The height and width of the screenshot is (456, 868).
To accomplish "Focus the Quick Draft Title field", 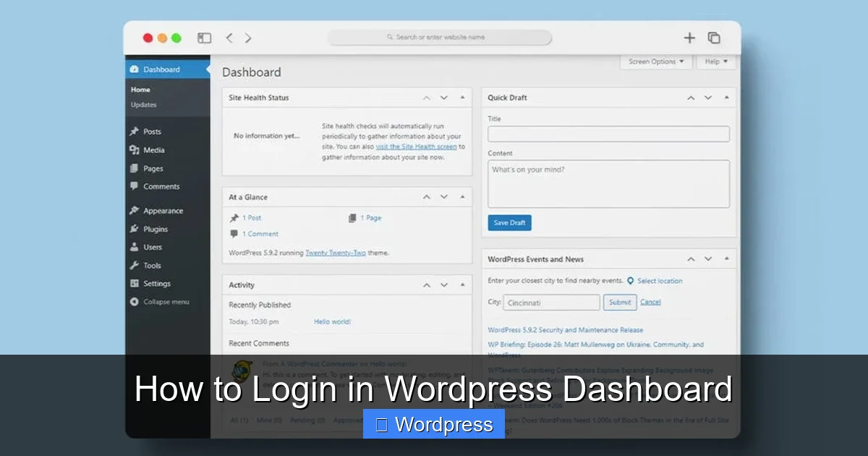I will point(608,134).
